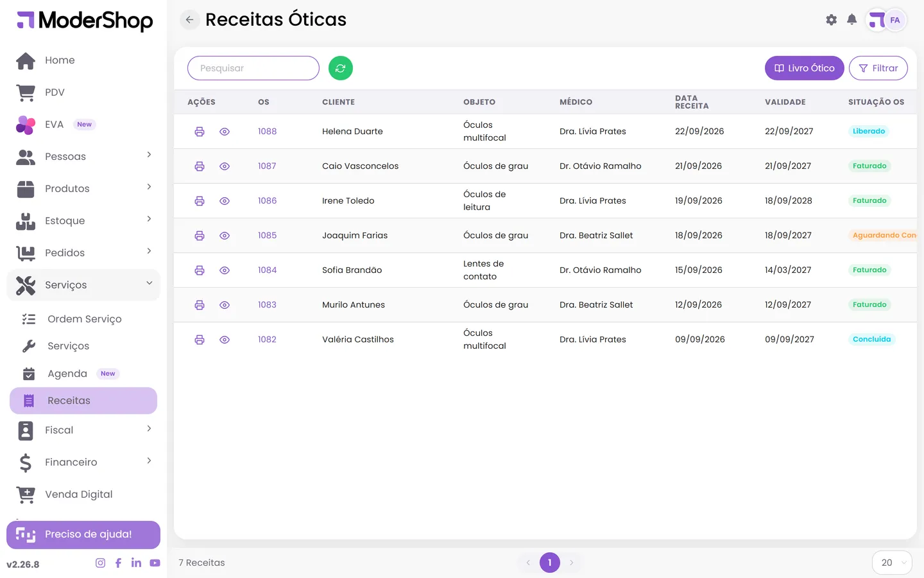
Task: Open OS link 1086
Action: click(x=267, y=201)
